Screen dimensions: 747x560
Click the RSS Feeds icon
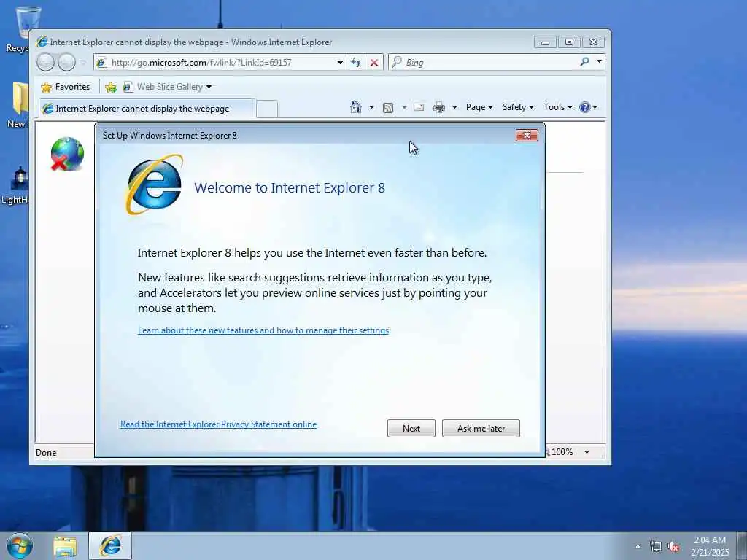(x=388, y=108)
